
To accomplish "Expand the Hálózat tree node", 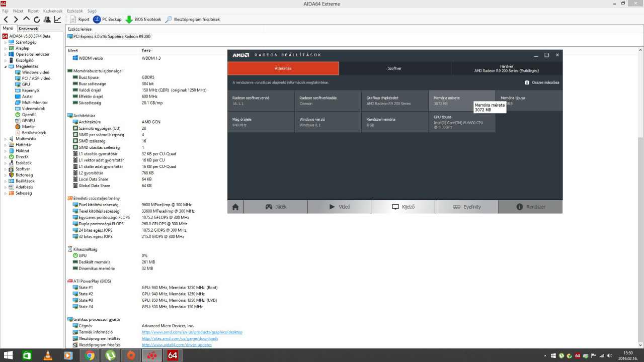I will (6, 151).
